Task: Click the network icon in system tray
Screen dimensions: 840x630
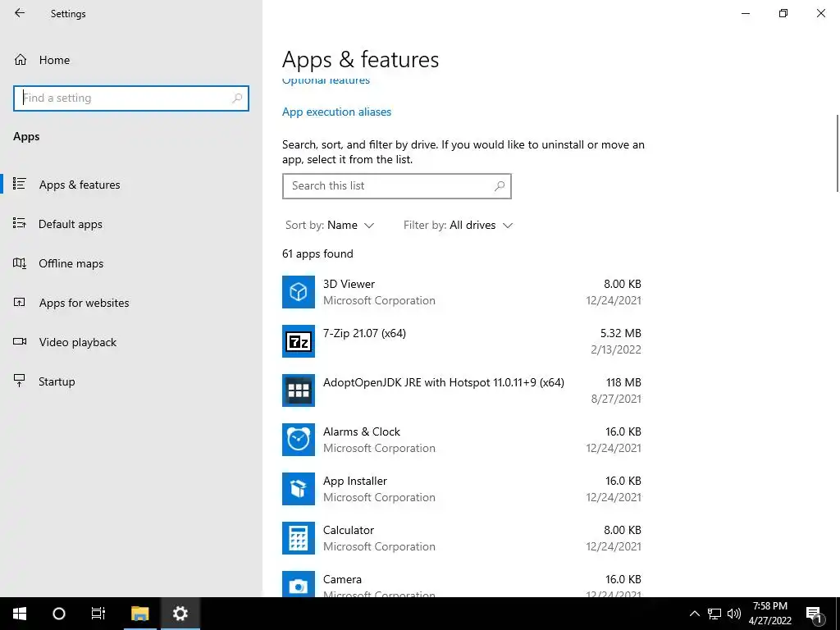Action: [714, 614]
